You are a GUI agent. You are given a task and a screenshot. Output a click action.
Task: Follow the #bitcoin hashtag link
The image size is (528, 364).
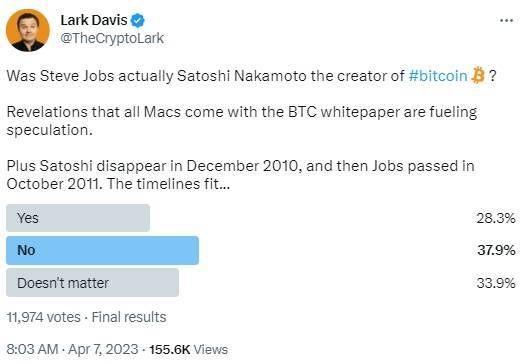pyautogui.click(x=438, y=76)
